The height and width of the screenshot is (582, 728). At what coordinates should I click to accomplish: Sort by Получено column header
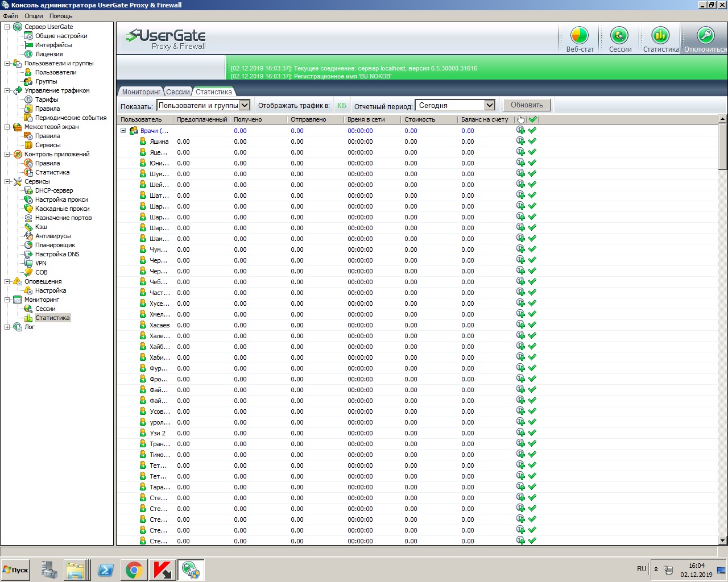pyautogui.click(x=259, y=119)
